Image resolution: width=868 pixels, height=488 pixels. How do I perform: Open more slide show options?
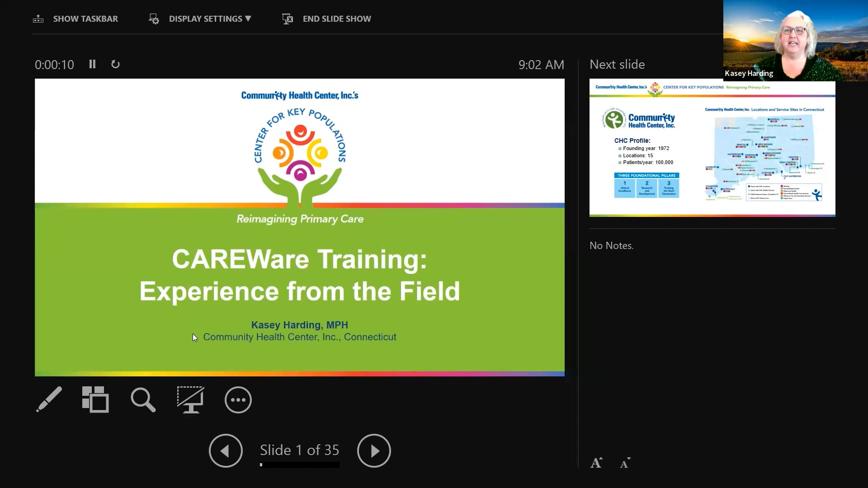pyautogui.click(x=238, y=400)
